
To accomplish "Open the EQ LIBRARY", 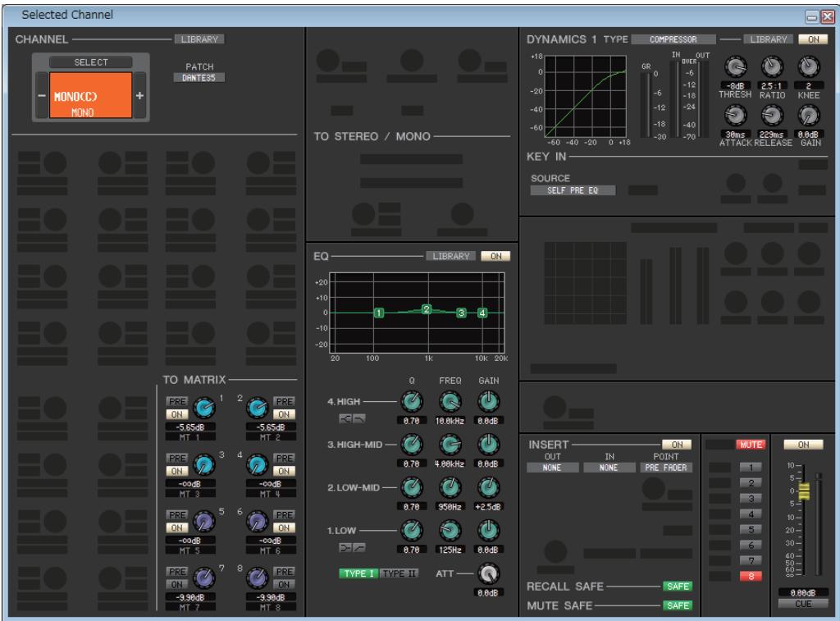I will point(451,256).
